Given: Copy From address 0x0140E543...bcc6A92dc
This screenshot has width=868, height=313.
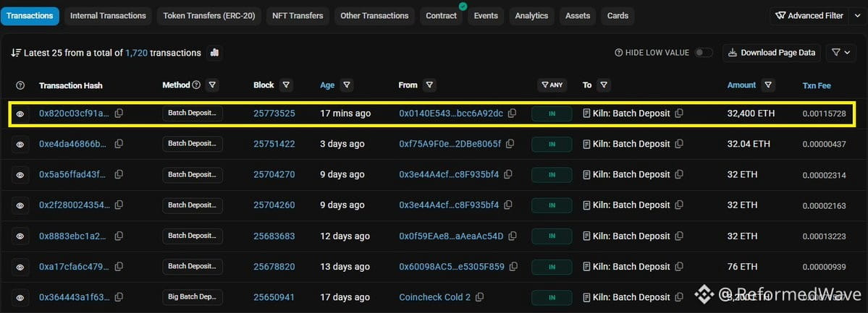Looking at the screenshot, I should point(512,113).
